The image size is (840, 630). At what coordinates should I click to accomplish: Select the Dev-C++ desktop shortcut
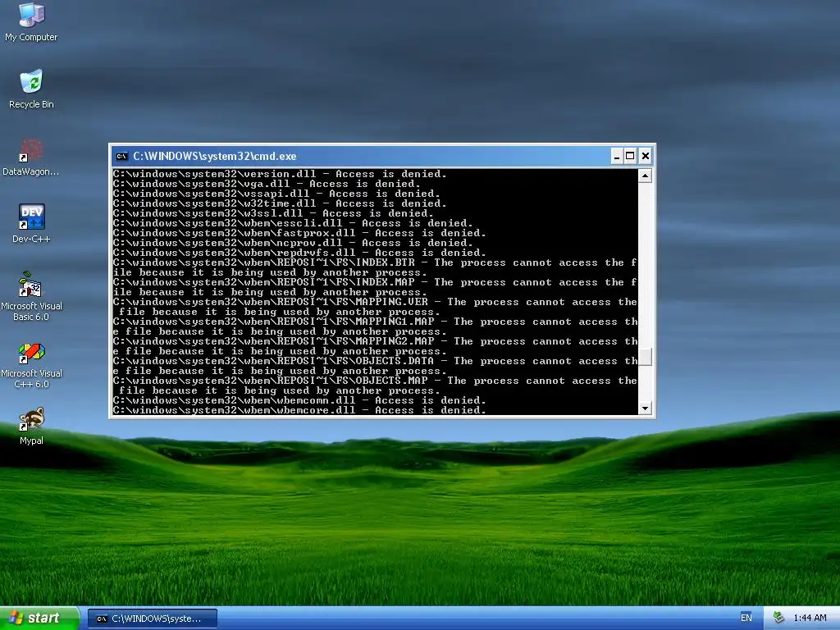(x=31, y=223)
